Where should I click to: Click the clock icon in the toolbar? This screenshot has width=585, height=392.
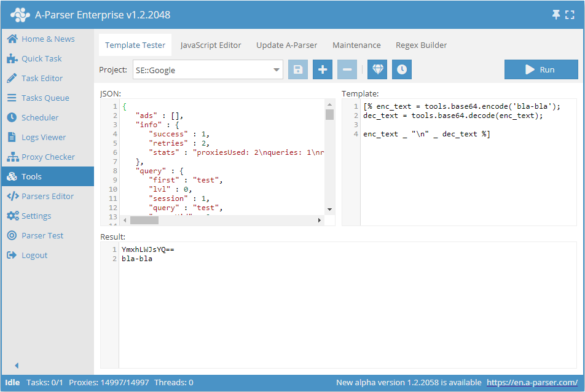(x=402, y=69)
